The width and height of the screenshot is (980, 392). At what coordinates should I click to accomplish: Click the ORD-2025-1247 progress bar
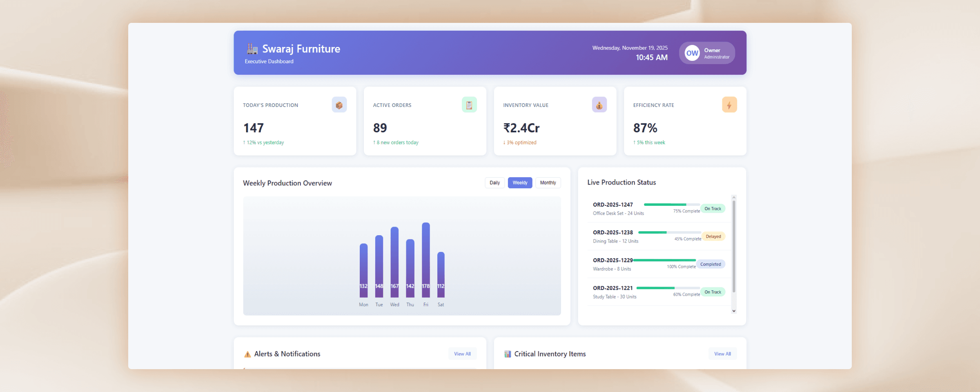click(672, 205)
